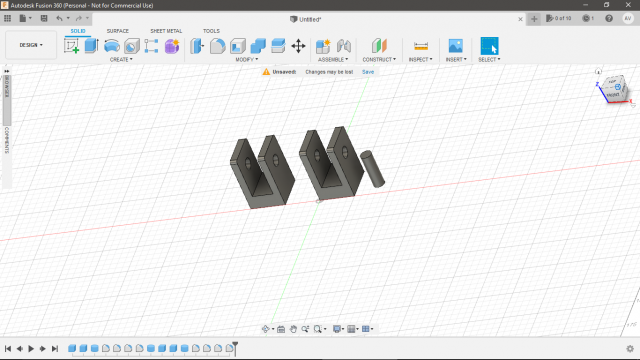Select the Rectangular Pattern tool
Screen dimensions: 640x360
[151, 46]
